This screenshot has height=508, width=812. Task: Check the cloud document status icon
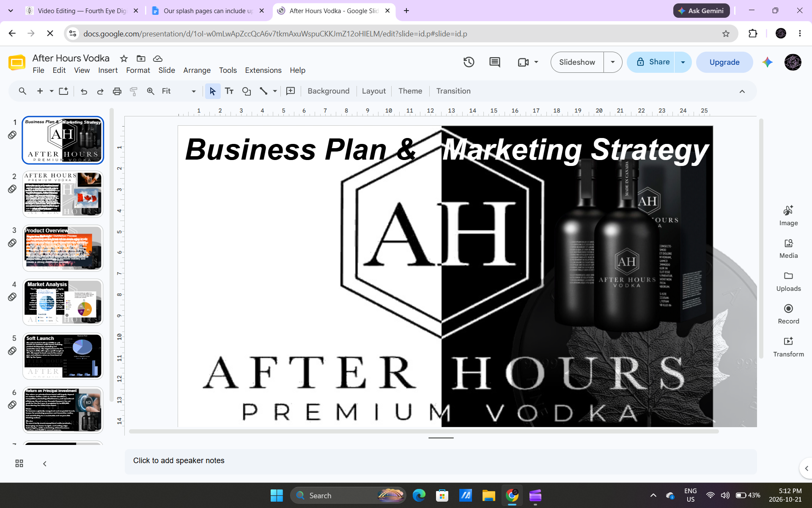coord(158,58)
